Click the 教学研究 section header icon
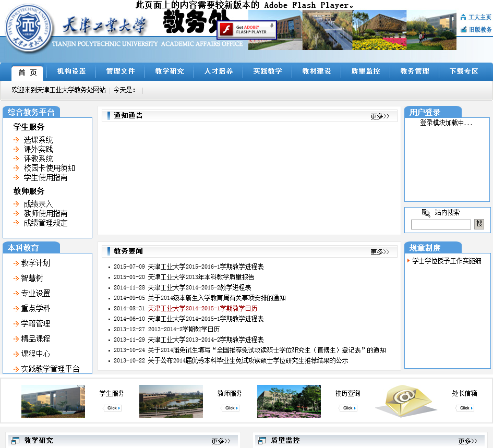Viewport: 493px width, 448px height. [15, 441]
